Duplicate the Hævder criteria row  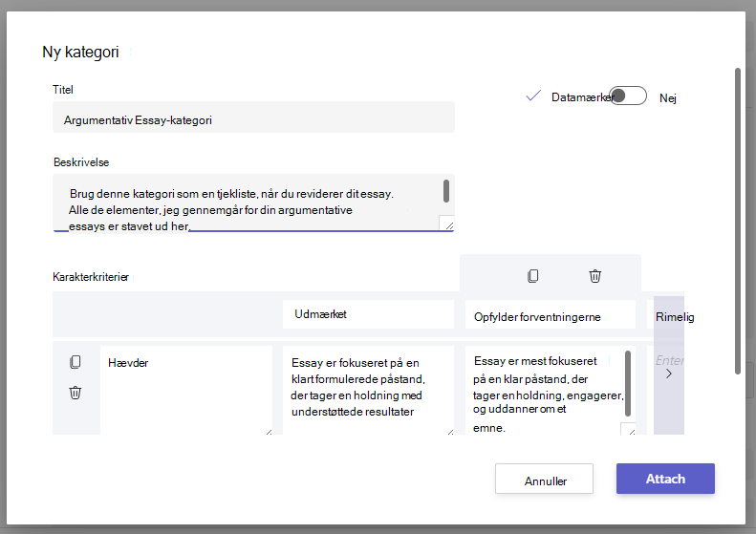coord(76,362)
